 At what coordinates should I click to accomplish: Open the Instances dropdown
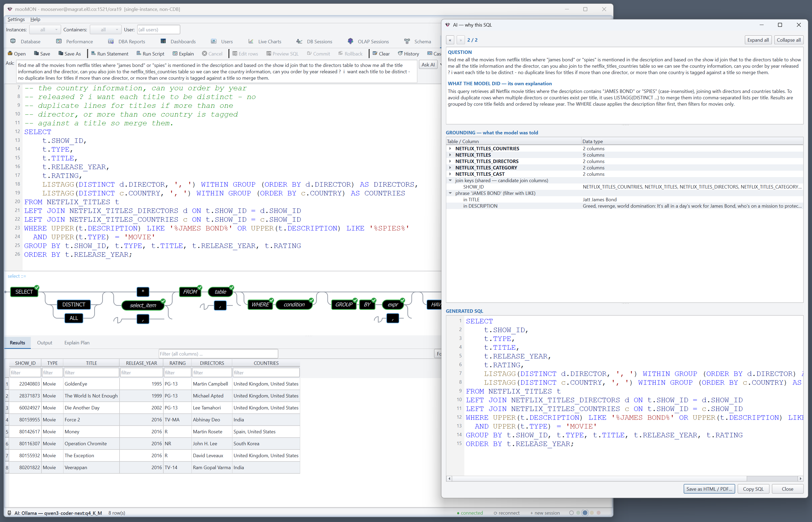pos(45,29)
